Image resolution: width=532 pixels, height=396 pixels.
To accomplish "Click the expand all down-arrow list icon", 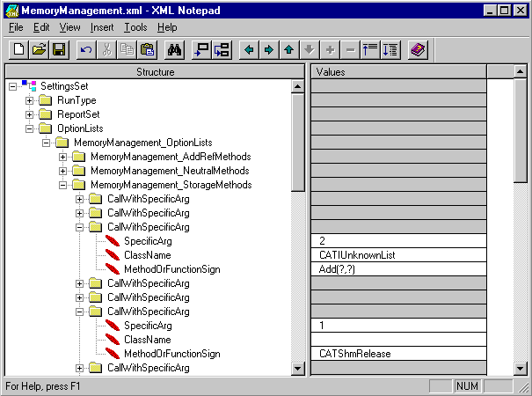I will (x=390, y=50).
